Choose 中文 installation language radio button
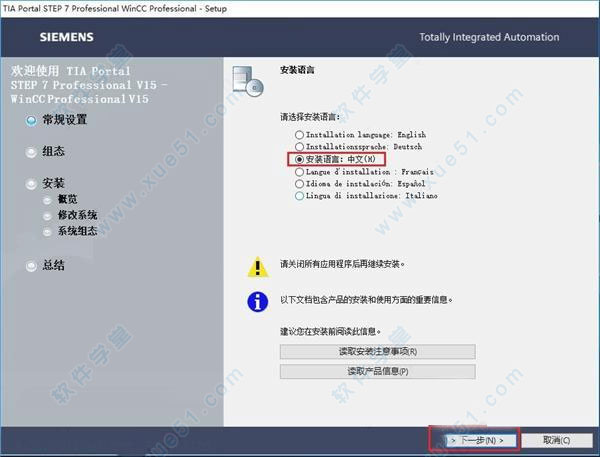The width and height of the screenshot is (600, 457). point(299,159)
